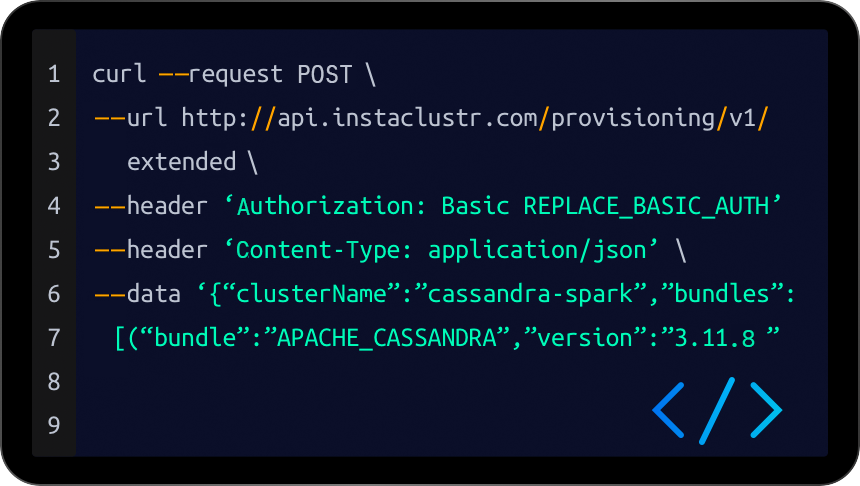Click REPLACE_BASIC_AUTH placeholder text
Viewport: 860px width, 486px height.
click(x=646, y=206)
